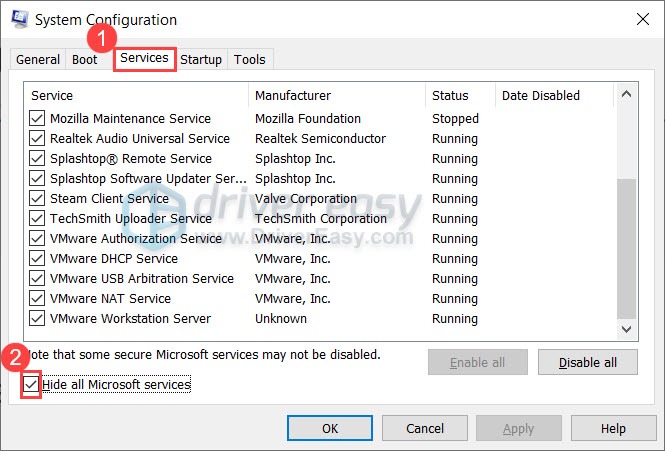The width and height of the screenshot is (665, 451).
Task: Click the Cancel button
Action: pyautogui.click(x=425, y=429)
